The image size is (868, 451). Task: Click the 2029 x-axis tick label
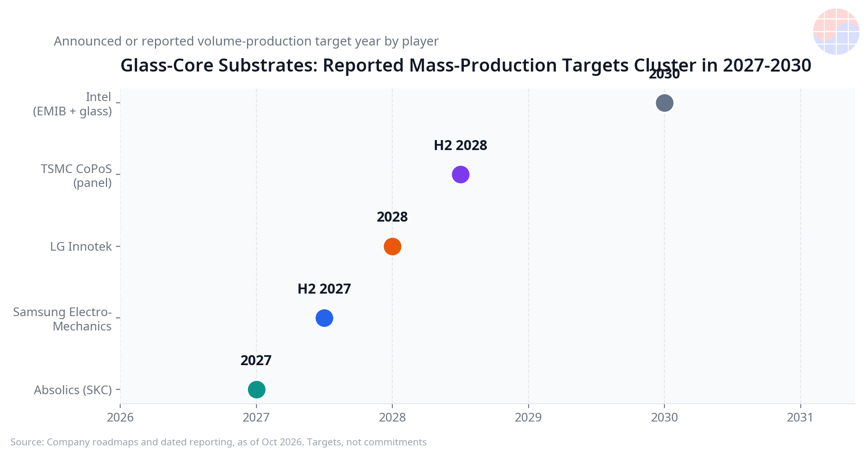click(529, 417)
